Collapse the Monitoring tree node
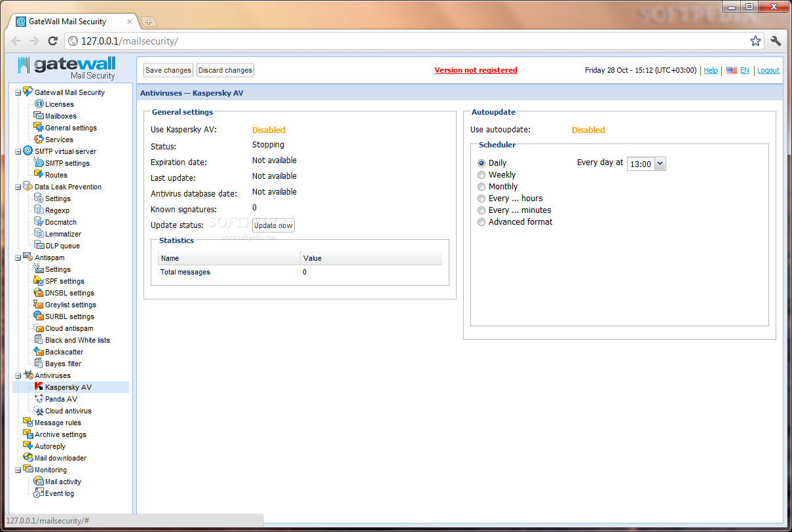Image resolution: width=792 pixels, height=532 pixels. [x=18, y=470]
